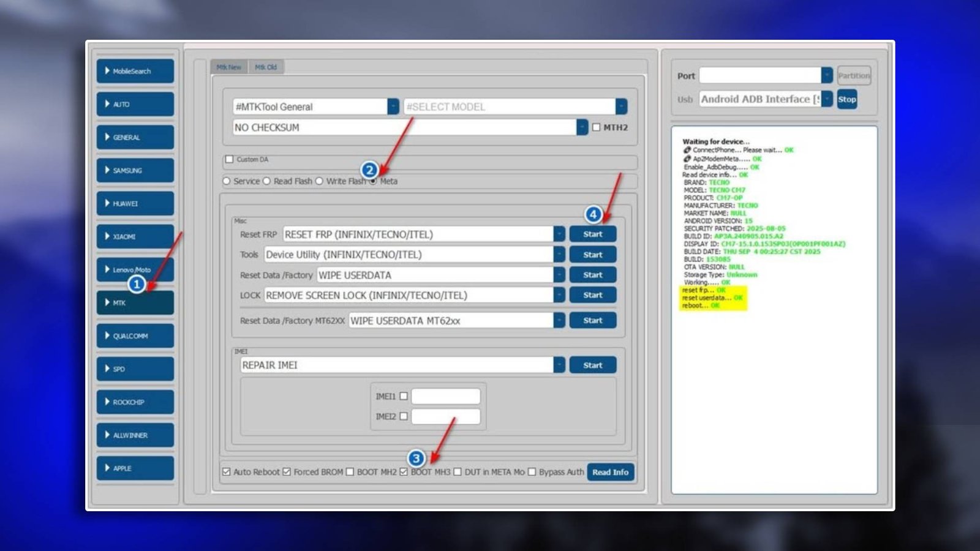Open the APPLE section in the sidebar
Screen dimensions: 980x551
135,468
